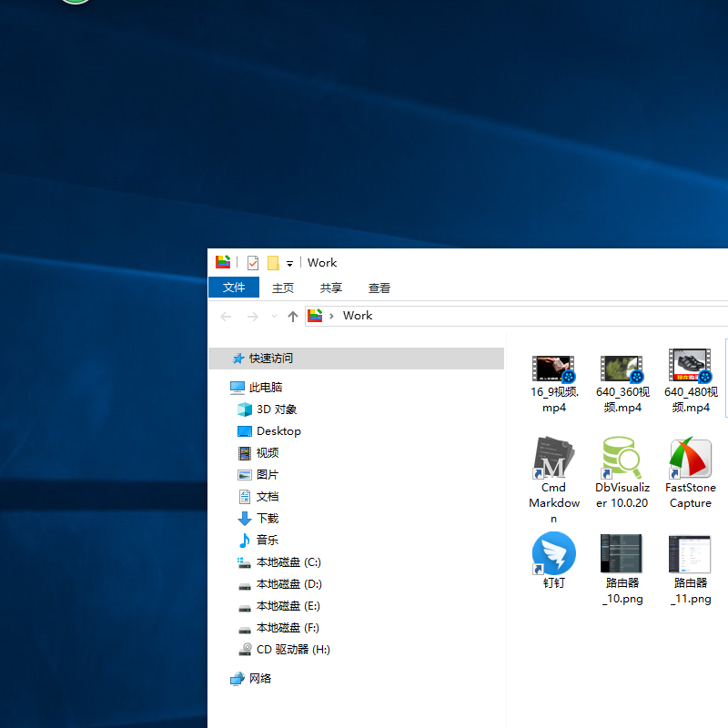Click the 钉钉 (DingTalk) shortcut icon
728x728 pixels.
coord(553,555)
